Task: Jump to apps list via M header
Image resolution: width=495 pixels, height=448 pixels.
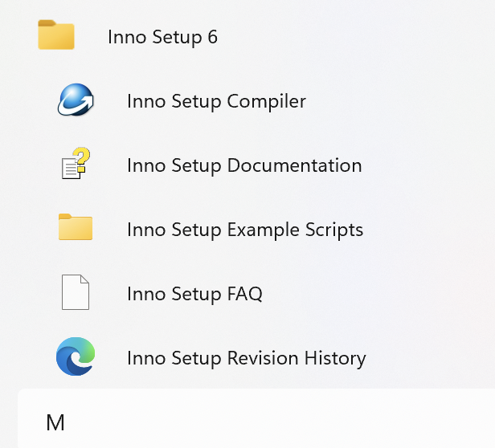Action: click(55, 423)
